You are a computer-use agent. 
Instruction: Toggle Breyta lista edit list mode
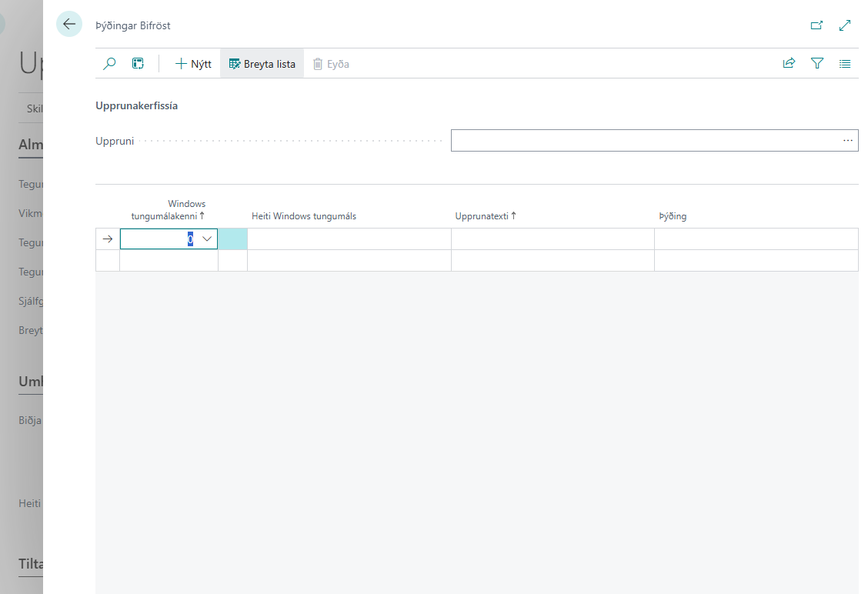pyautogui.click(x=262, y=64)
